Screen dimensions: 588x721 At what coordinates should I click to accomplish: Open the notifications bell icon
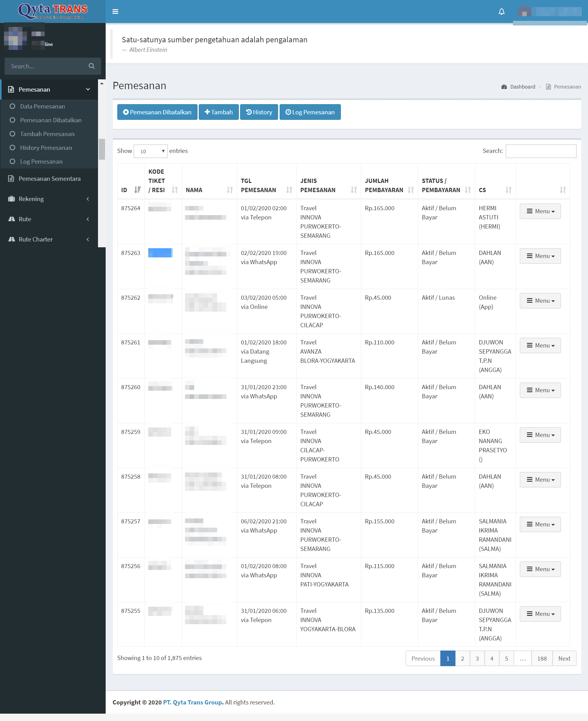pyautogui.click(x=501, y=12)
